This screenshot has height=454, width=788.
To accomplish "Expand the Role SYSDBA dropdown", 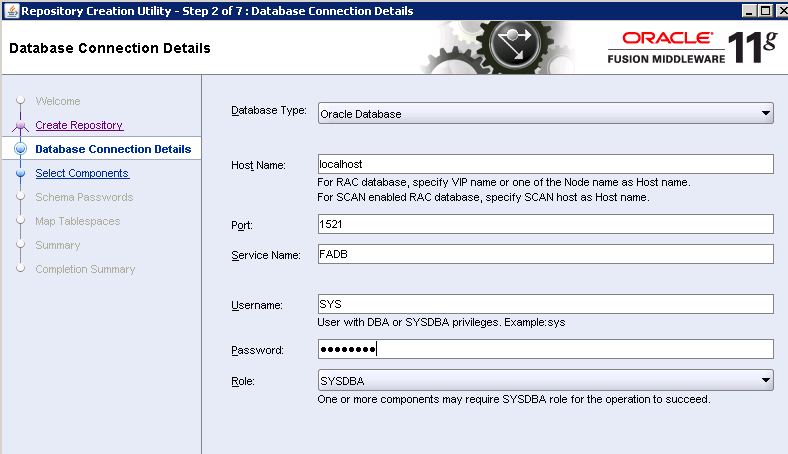I will coord(545,380).
